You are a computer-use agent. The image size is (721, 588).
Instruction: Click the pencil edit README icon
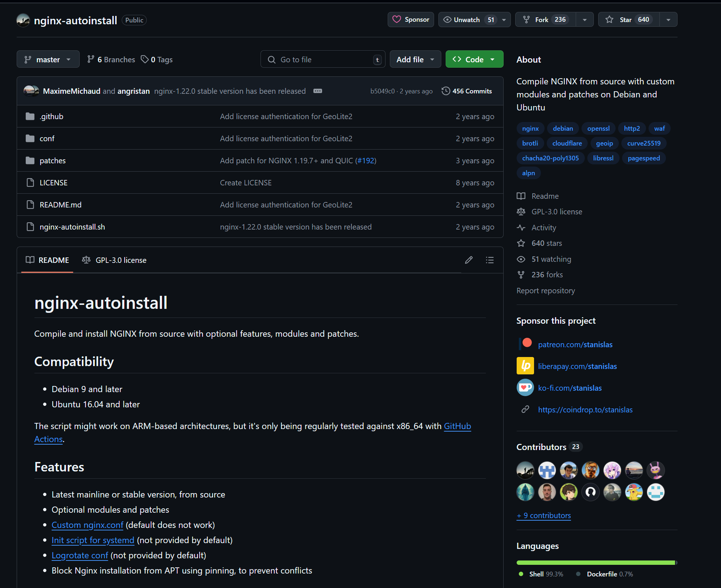(x=468, y=260)
